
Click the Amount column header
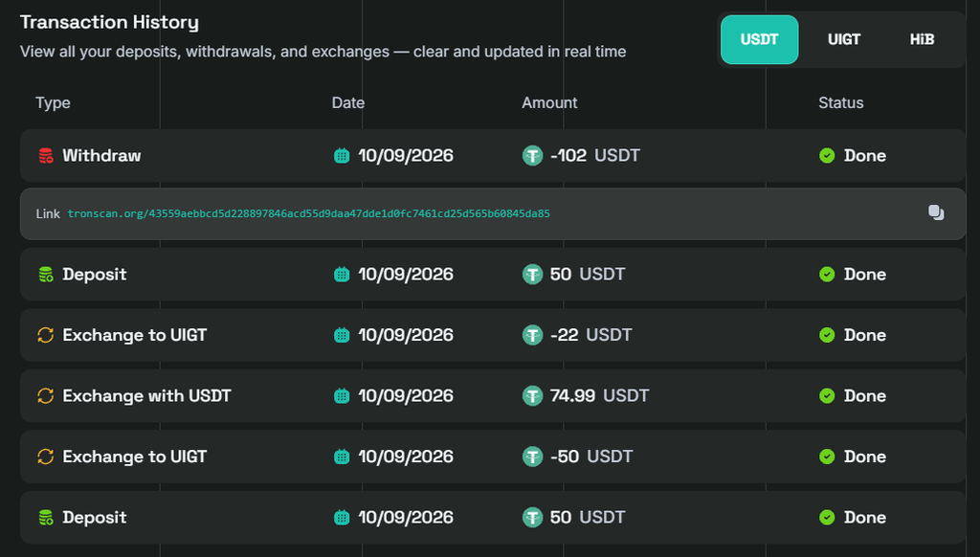[549, 102]
